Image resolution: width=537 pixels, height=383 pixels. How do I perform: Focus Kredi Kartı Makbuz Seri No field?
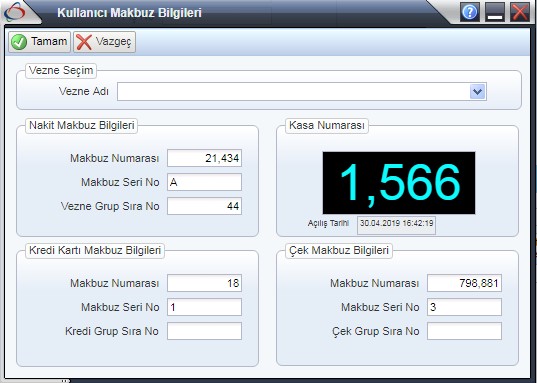pyautogui.click(x=204, y=307)
